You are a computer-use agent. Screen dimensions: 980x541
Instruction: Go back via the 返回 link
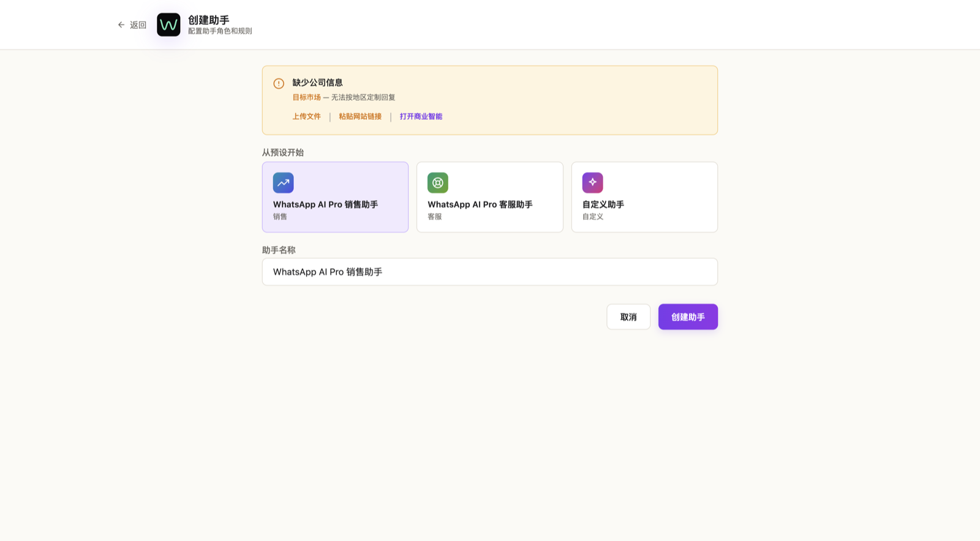132,25
